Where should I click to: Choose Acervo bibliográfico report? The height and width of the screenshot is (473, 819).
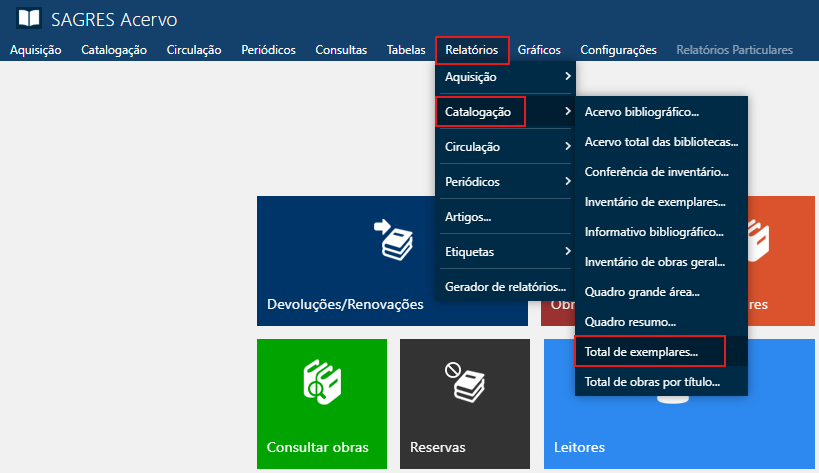point(641,112)
